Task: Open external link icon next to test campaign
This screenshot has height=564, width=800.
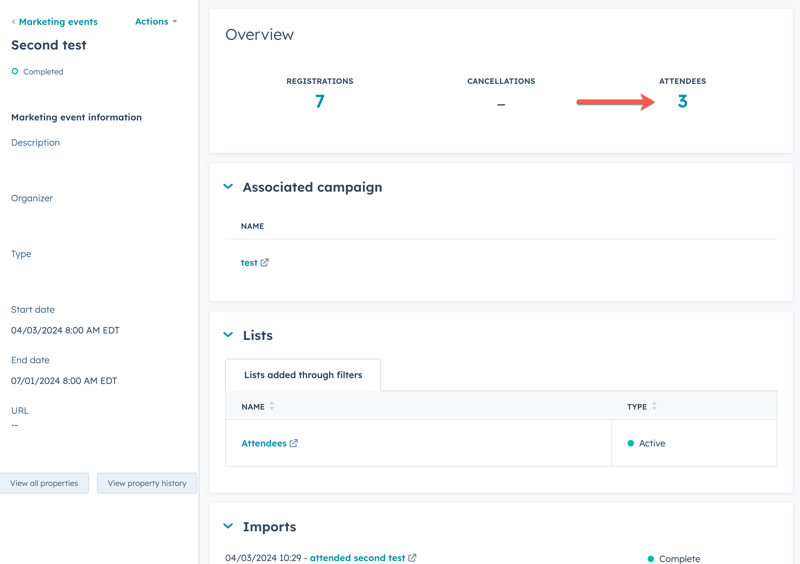Action: coord(265,263)
